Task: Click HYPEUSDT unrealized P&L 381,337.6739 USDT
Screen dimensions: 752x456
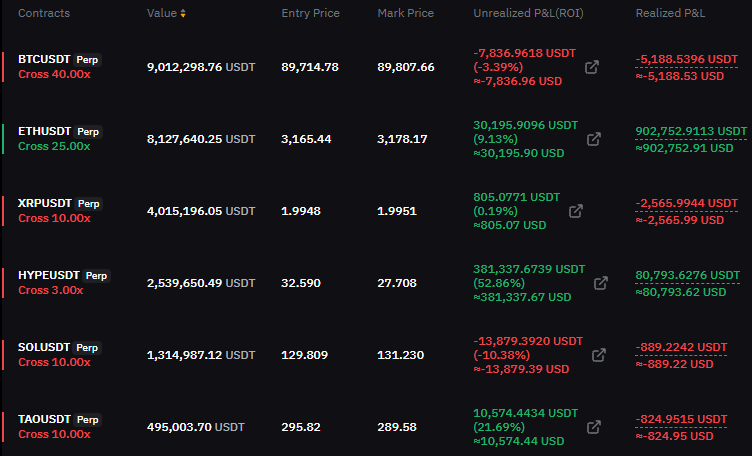Action: pyautogui.click(x=529, y=269)
